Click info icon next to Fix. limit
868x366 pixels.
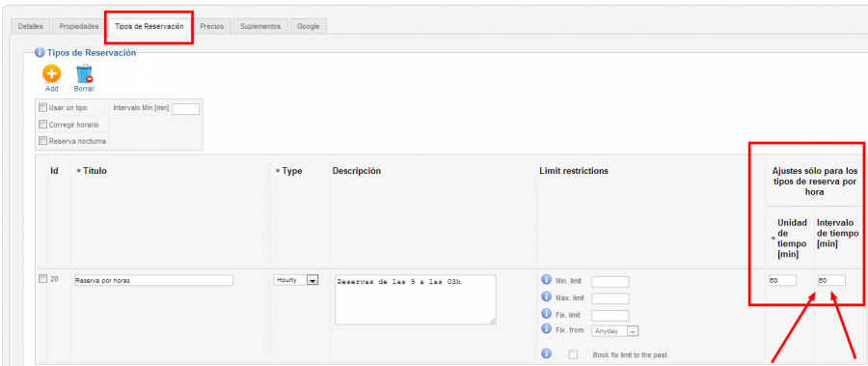pos(546,314)
